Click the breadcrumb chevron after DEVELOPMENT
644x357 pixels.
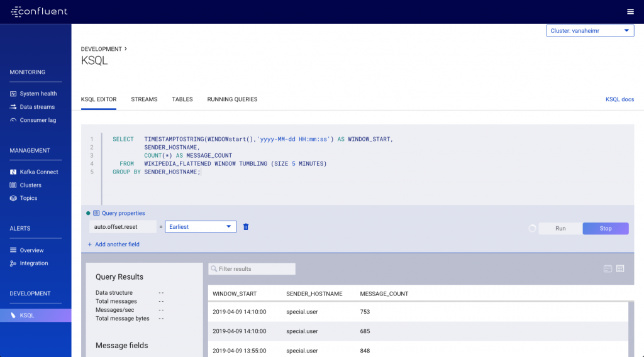tap(126, 49)
